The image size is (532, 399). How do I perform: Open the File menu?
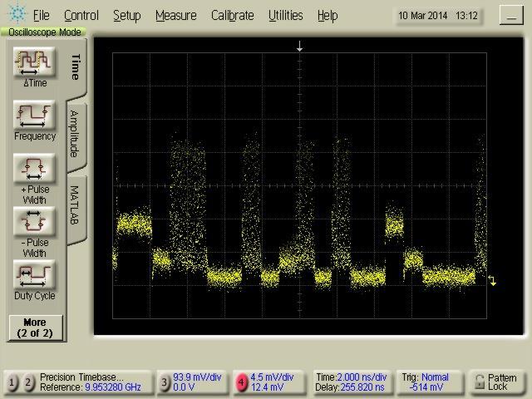point(41,15)
